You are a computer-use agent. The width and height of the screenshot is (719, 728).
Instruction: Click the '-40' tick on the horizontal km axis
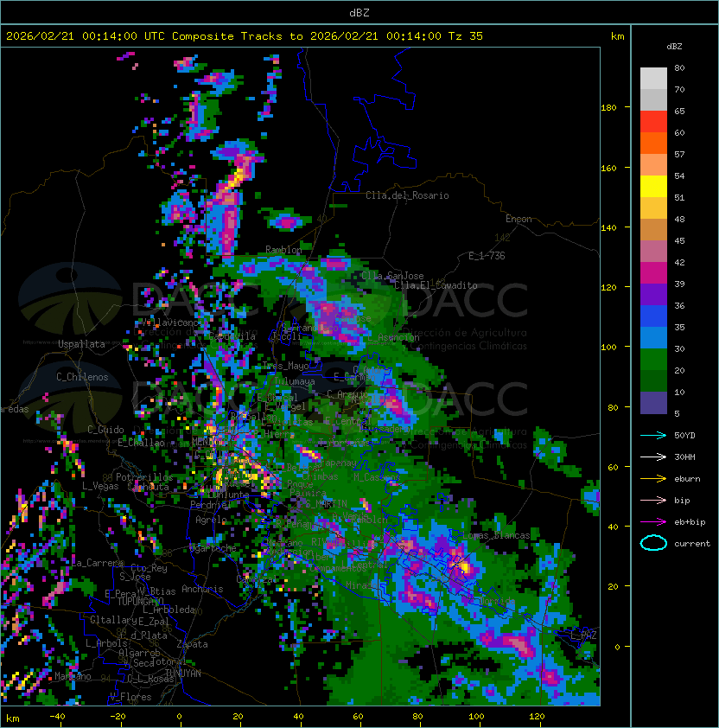57,717
